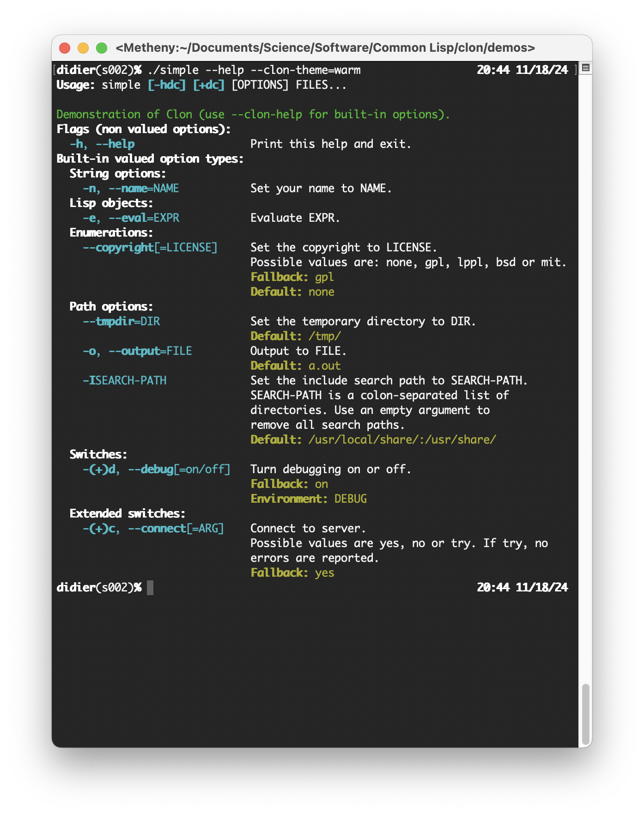This screenshot has width=644, height=816.
Task: Click the 'String options:' heading
Action: [118, 174]
